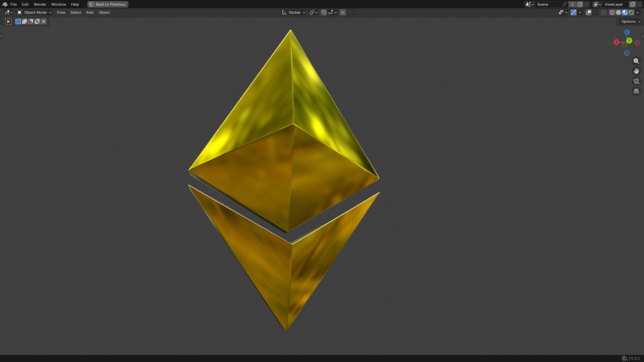Add a new view layer icon
The image size is (644, 362).
pos(633,4)
